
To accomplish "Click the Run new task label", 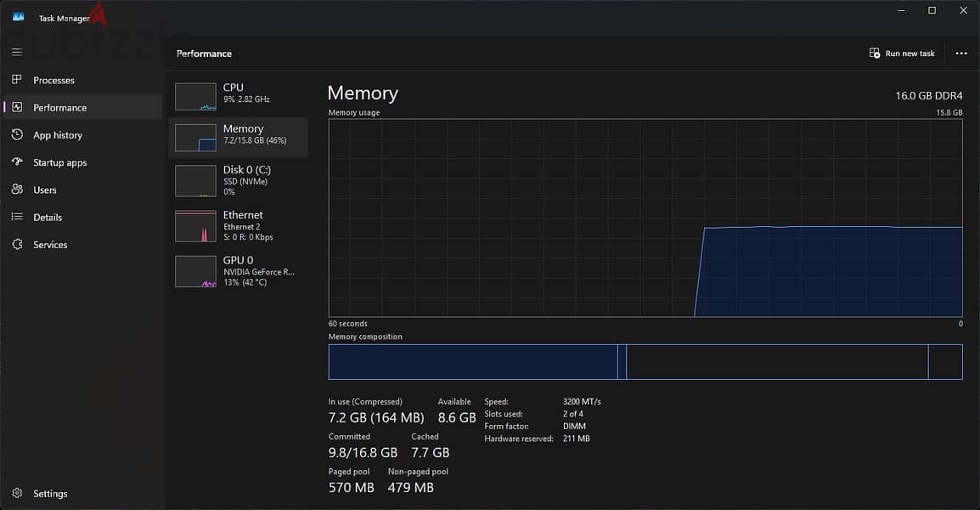I will click(x=910, y=54).
